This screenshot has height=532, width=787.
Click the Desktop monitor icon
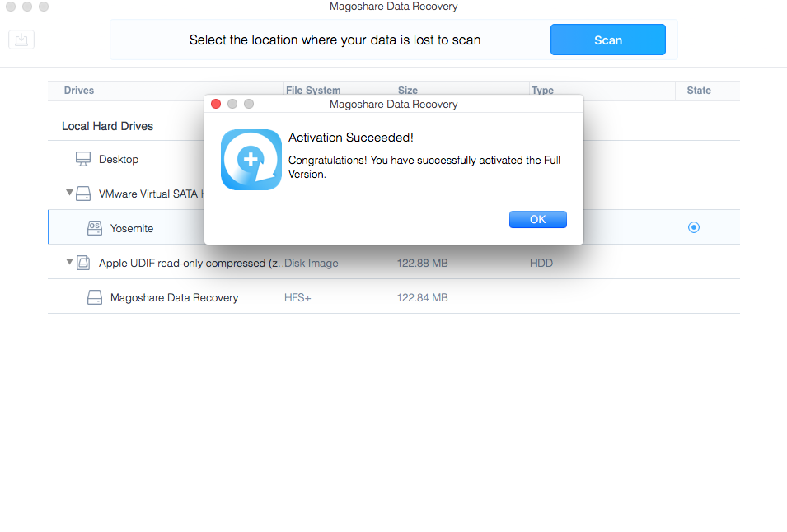click(x=82, y=159)
